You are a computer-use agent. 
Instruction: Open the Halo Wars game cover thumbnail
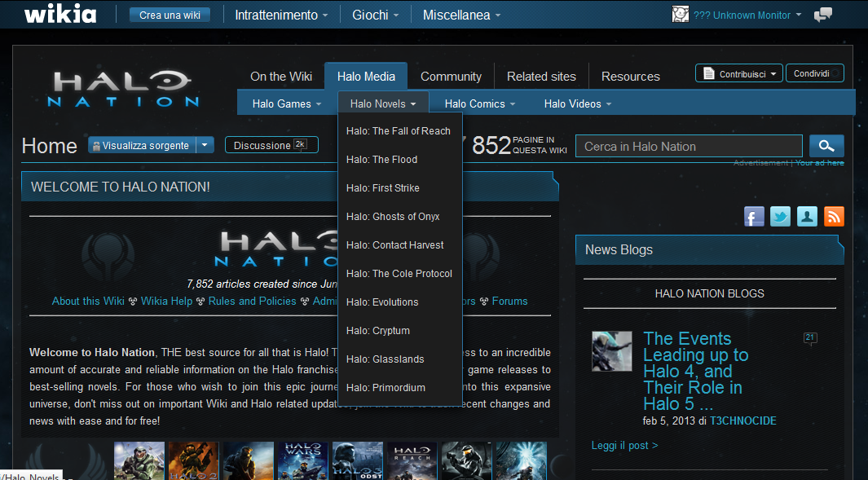click(x=303, y=460)
